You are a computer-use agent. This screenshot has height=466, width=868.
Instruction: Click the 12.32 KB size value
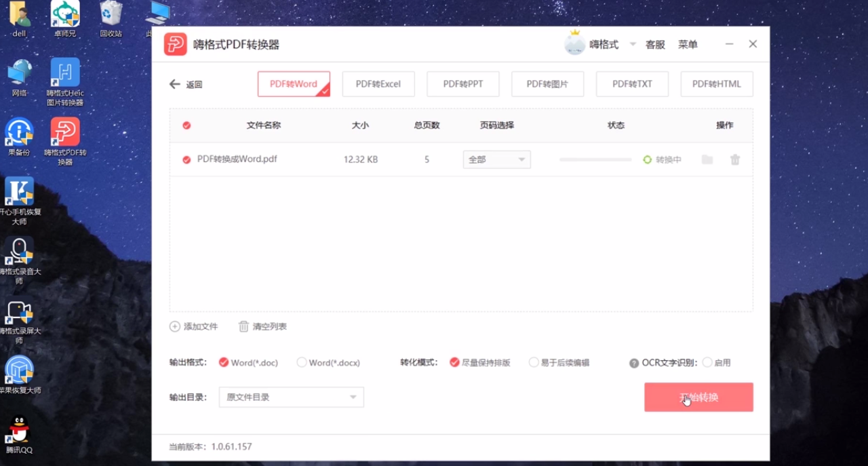click(361, 159)
